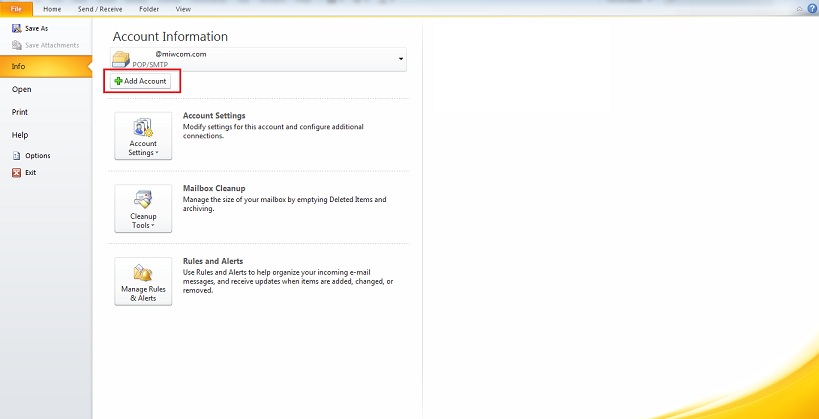Click the Save Attachments icon

click(17, 45)
